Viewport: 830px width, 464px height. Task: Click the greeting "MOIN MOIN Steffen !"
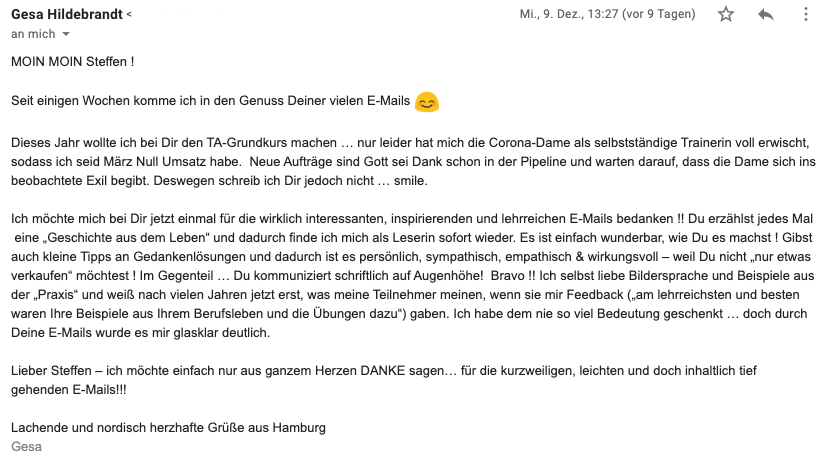coord(73,61)
